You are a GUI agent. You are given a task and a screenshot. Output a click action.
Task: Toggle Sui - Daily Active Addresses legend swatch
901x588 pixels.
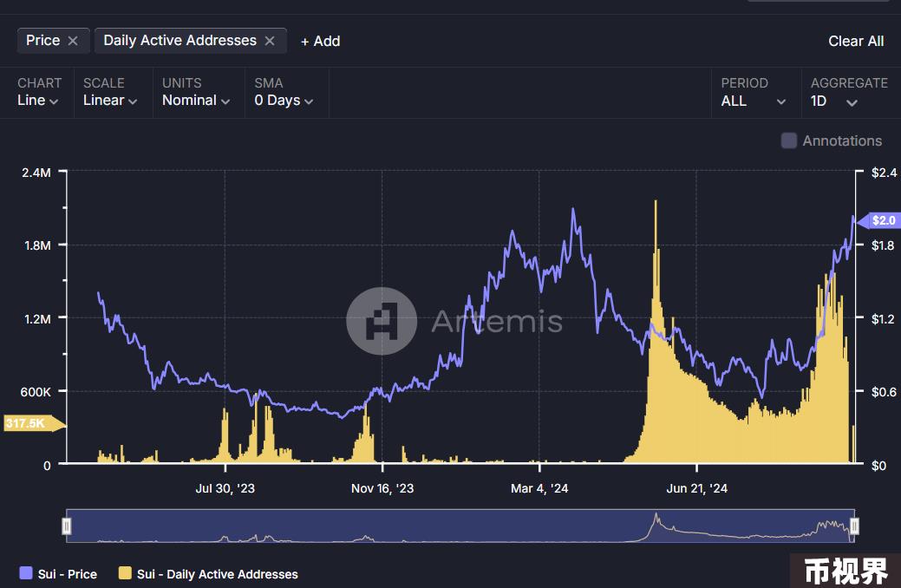tap(125, 573)
